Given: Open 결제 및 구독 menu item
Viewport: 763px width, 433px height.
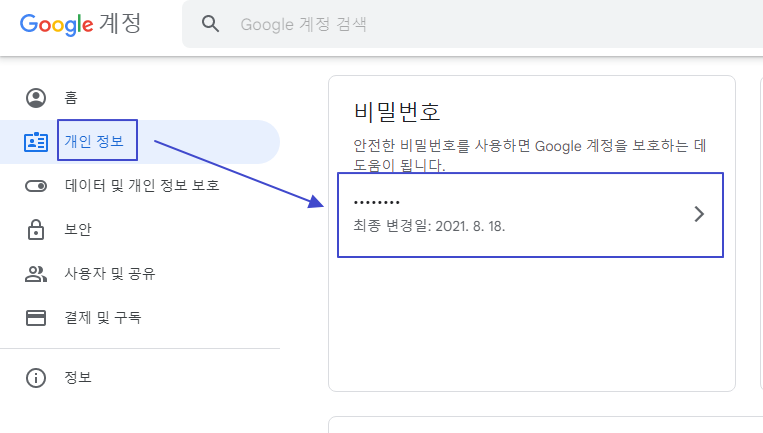Looking at the screenshot, I should [x=103, y=318].
